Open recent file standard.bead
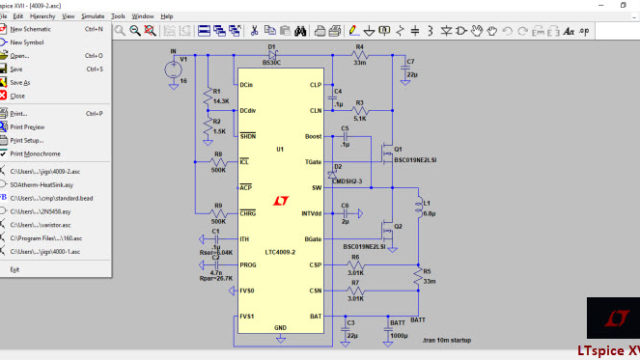The height and width of the screenshot is (360, 640). [x=51, y=198]
